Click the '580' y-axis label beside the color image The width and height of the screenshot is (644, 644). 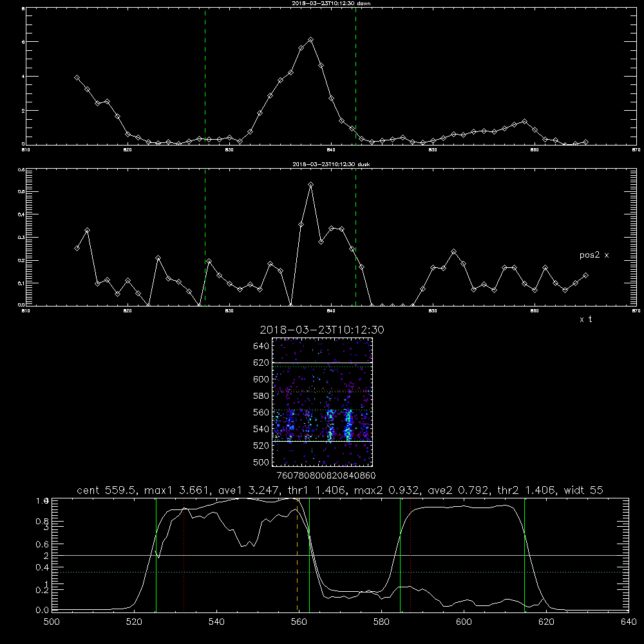coord(261,396)
